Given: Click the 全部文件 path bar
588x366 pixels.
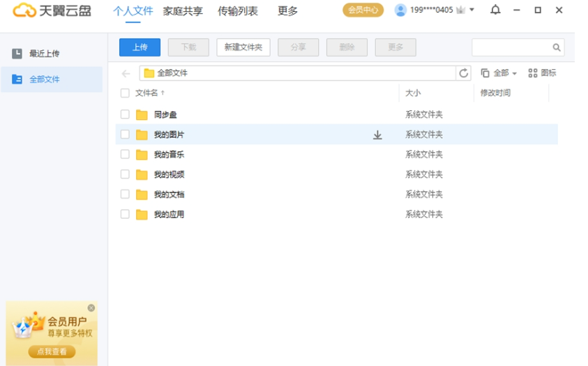Looking at the screenshot, I should click(298, 73).
